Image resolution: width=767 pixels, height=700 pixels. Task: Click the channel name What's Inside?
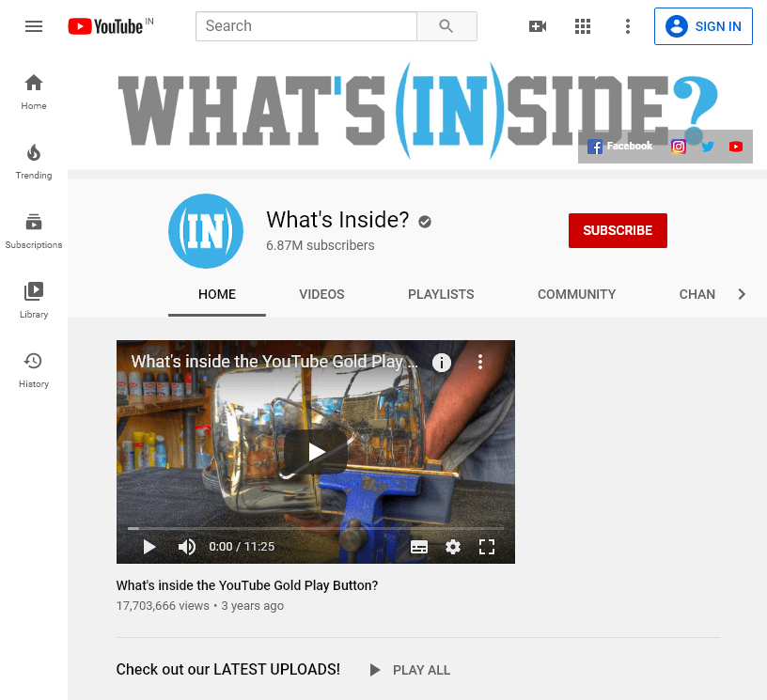tap(337, 220)
